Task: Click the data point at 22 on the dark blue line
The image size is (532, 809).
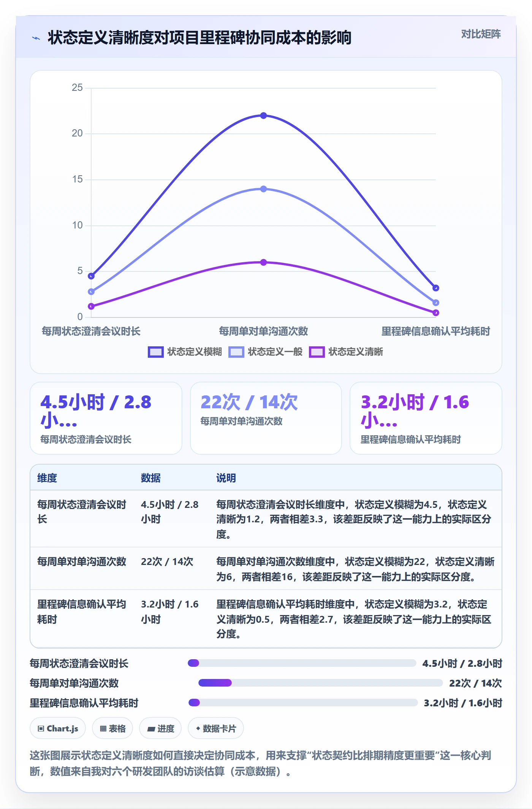Action: [263, 116]
